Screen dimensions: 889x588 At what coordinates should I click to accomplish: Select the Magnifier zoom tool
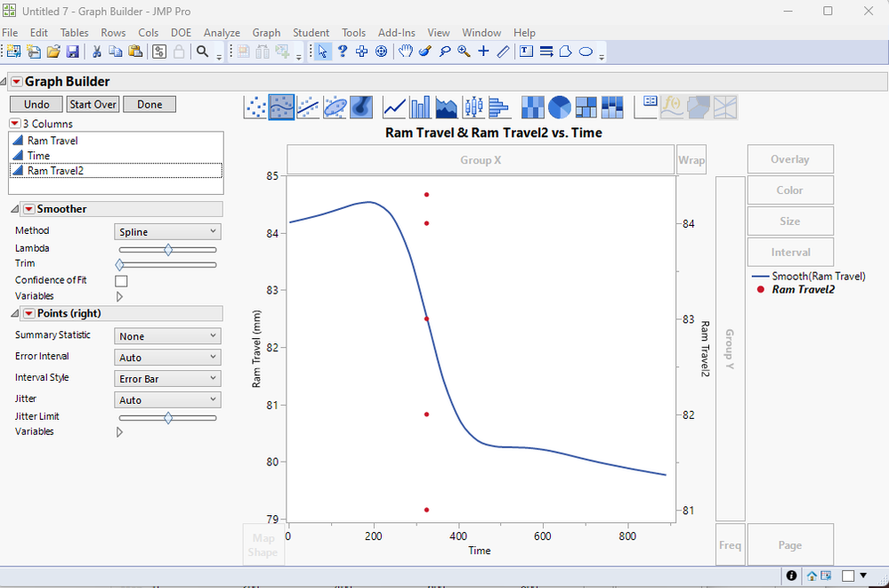464,52
